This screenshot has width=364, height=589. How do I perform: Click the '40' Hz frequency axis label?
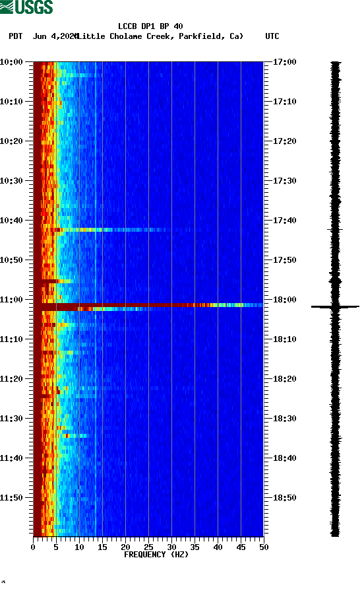tap(218, 547)
